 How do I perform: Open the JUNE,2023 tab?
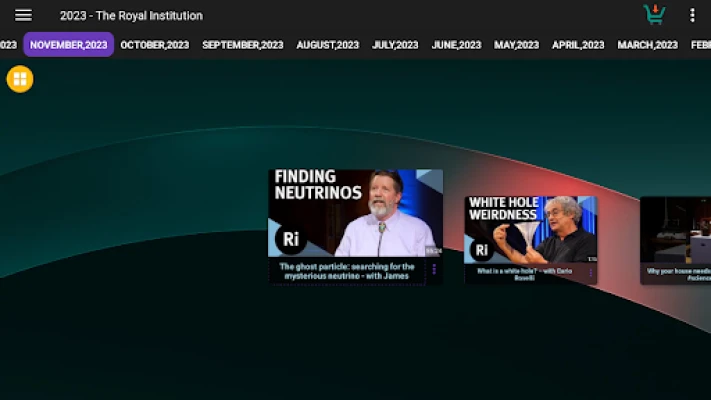[x=456, y=45]
